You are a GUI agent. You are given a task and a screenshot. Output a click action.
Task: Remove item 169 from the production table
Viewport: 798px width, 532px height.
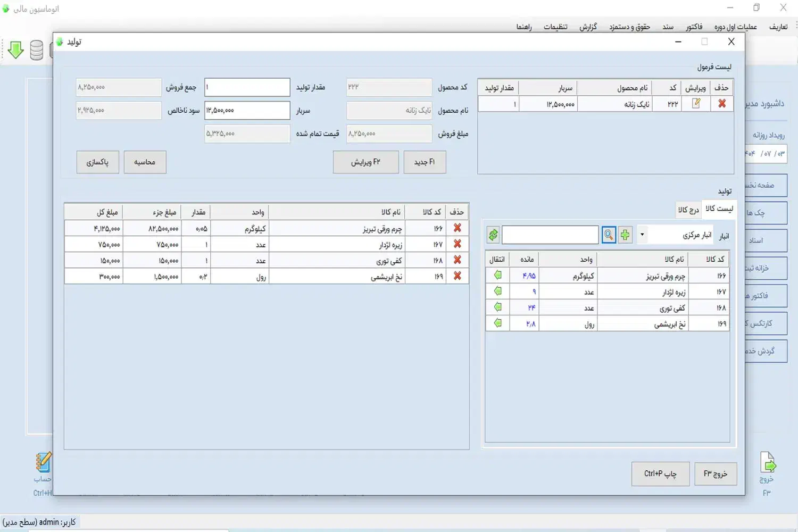tap(457, 276)
